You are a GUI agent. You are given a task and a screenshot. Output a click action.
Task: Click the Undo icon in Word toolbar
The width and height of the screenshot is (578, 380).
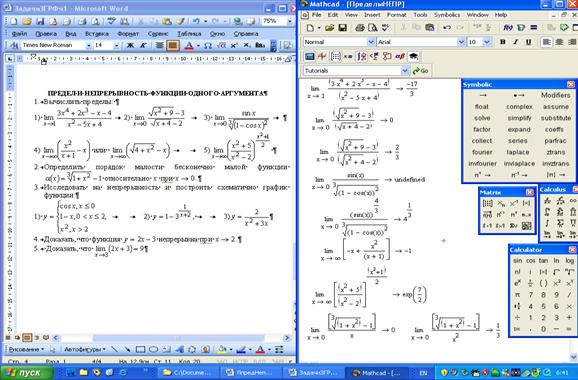click(196, 21)
